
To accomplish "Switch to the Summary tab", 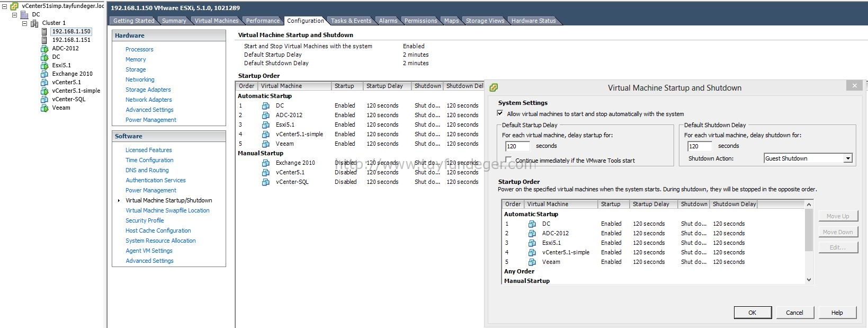I will point(174,21).
